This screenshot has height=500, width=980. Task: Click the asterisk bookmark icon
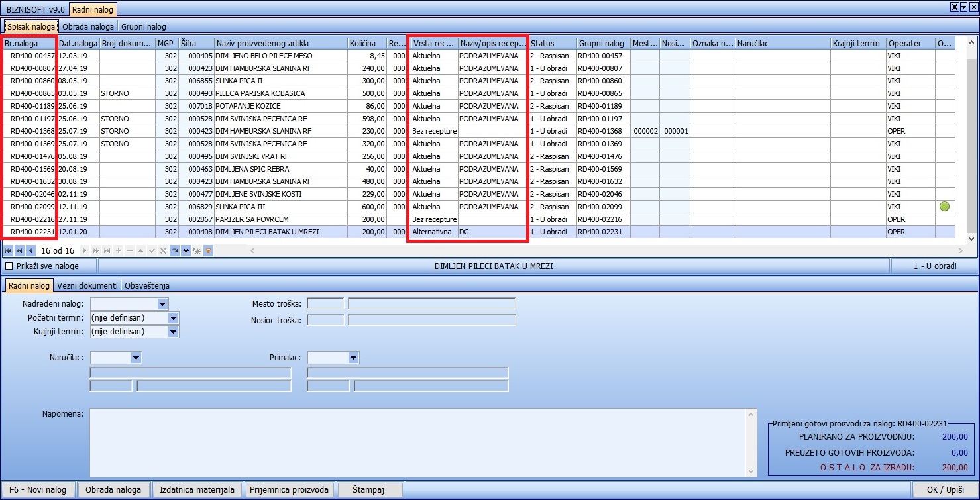click(186, 251)
